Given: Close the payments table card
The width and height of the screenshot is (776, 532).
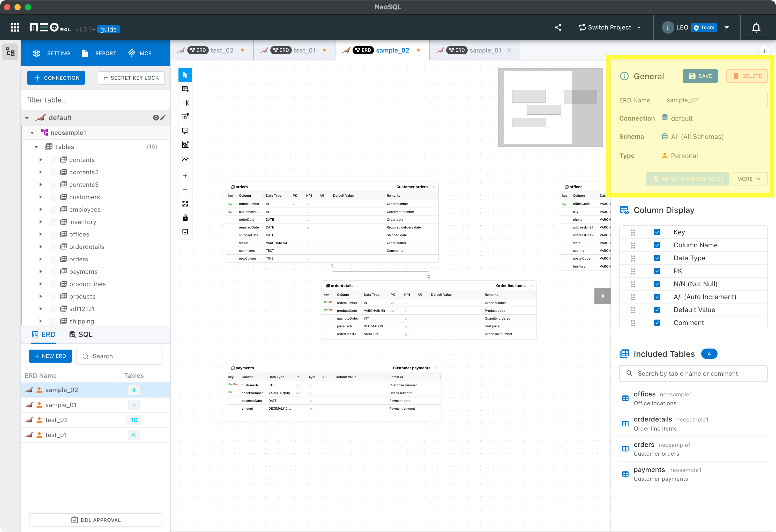Looking at the screenshot, I should click(436, 368).
